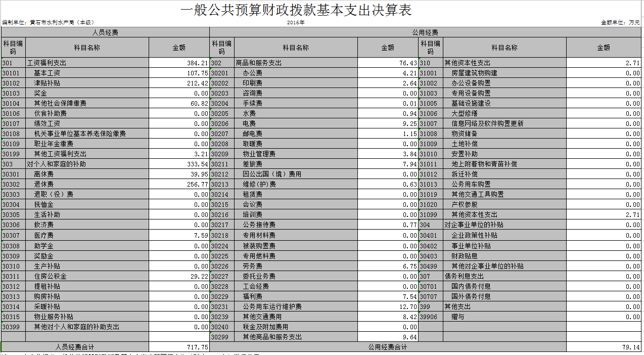Select the 物业管理费 cell

[296, 154]
